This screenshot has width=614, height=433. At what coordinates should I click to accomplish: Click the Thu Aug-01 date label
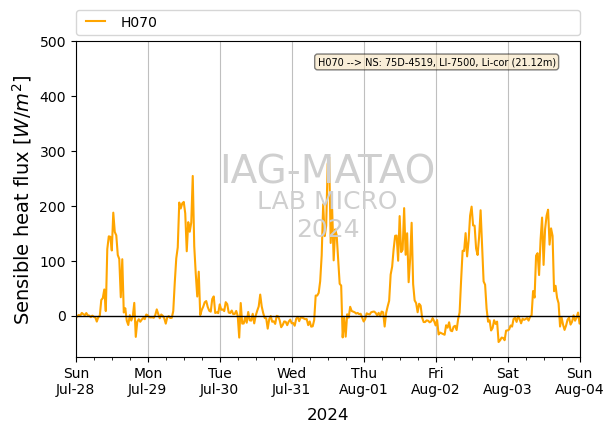pos(363,381)
